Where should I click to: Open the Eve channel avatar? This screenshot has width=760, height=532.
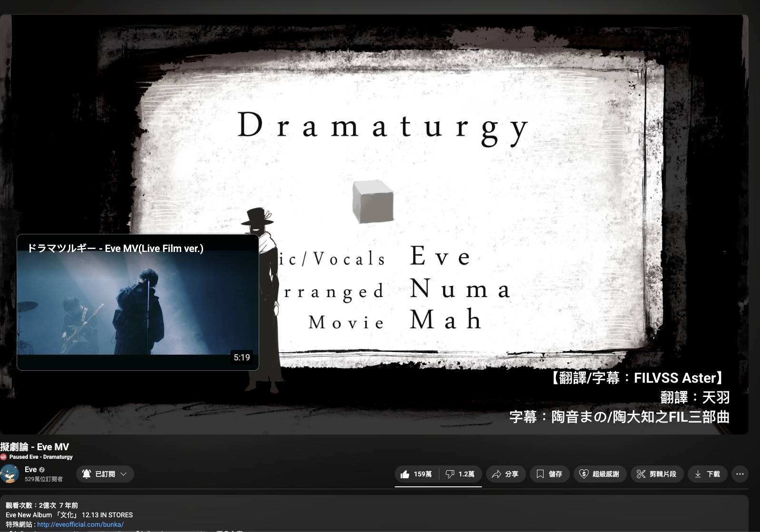[10, 474]
